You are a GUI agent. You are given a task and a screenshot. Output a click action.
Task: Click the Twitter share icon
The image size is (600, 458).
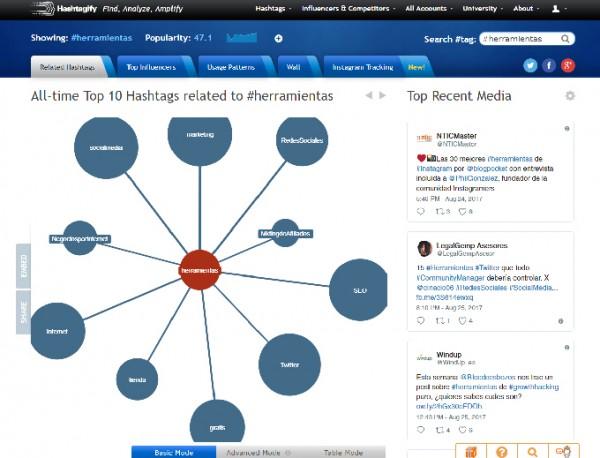pyautogui.click(x=530, y=66)
